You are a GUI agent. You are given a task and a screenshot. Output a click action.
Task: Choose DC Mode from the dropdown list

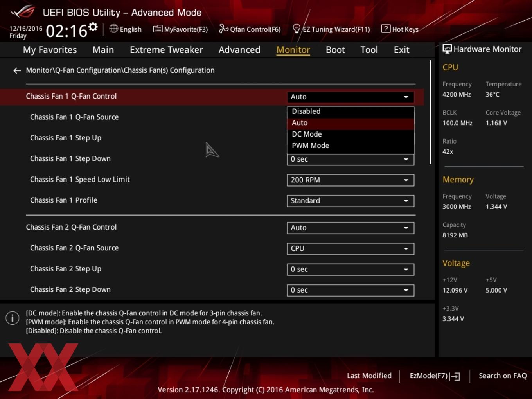click(x=350, y=134)
